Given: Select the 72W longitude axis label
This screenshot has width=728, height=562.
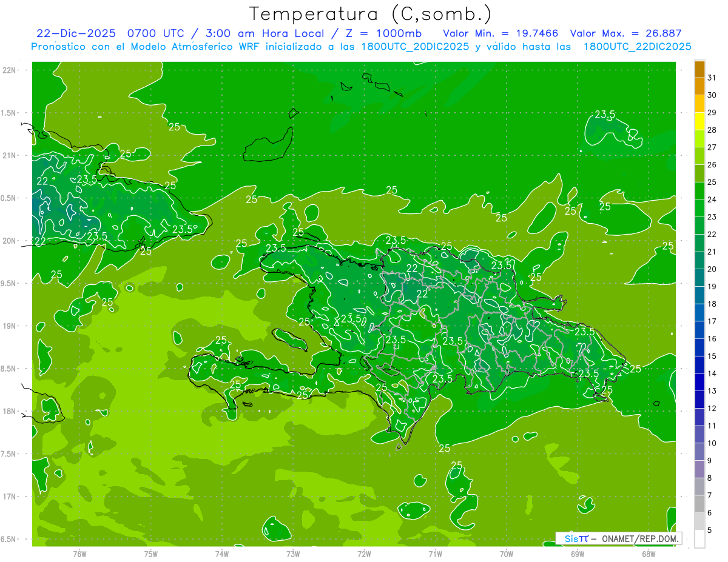Looking at the screenshot, I should (x=364, y=554).
